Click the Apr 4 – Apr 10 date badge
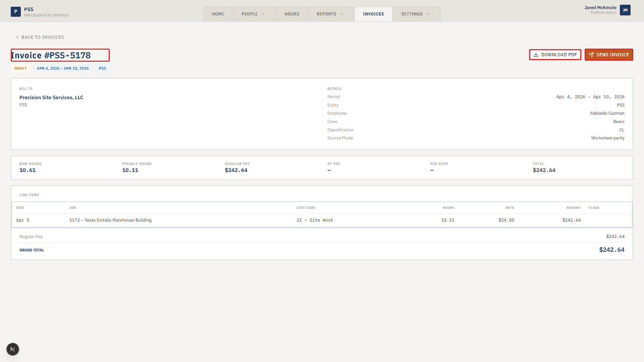This screenshot has height=362, width=644. click(63, 68)
